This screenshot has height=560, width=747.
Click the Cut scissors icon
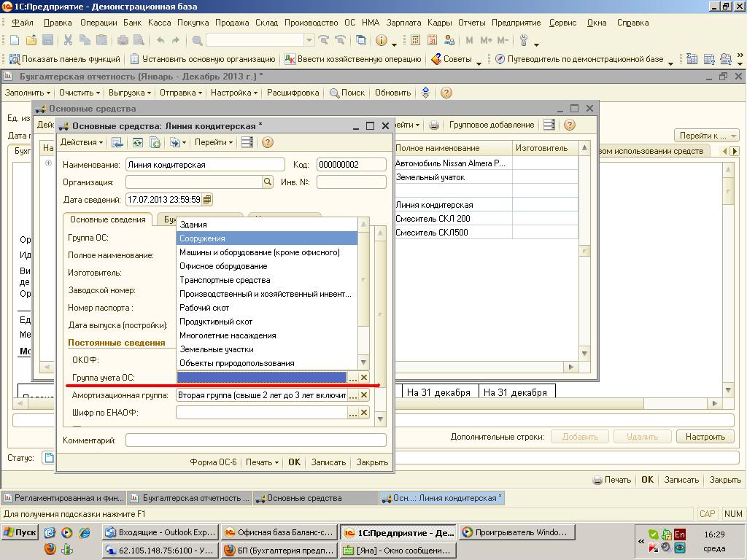tap(68, 41)
